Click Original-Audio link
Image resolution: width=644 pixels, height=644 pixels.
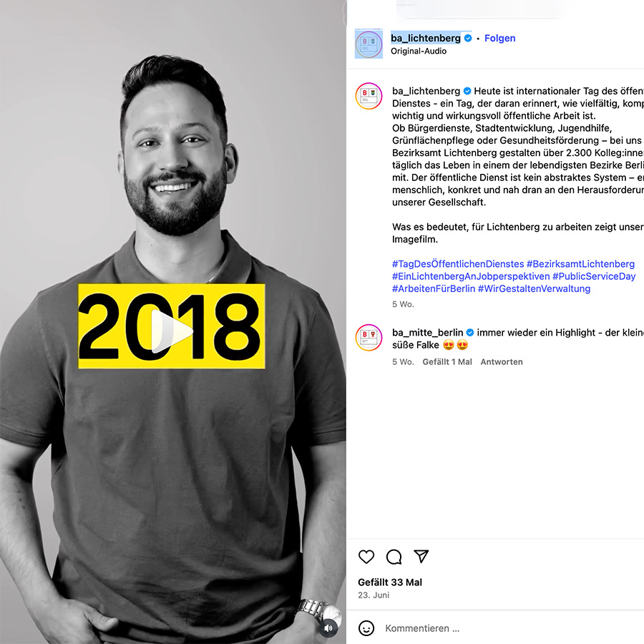click(419, 51)
